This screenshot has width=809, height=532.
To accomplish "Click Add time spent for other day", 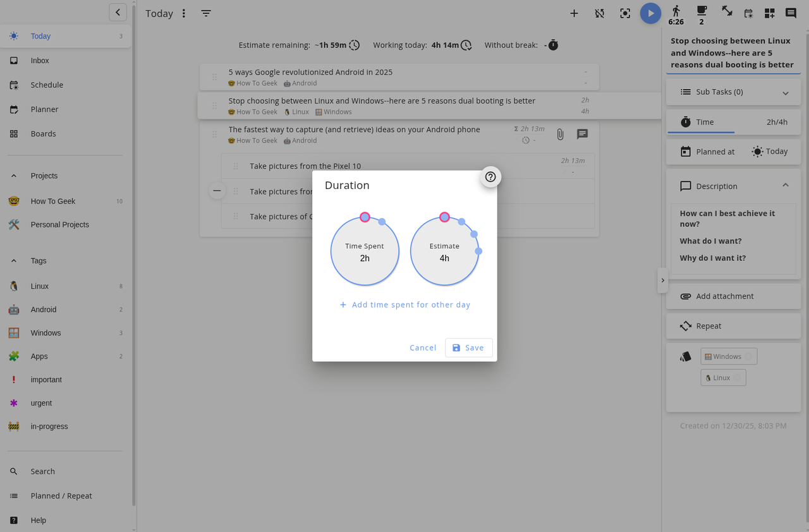I will pos(404,305).
